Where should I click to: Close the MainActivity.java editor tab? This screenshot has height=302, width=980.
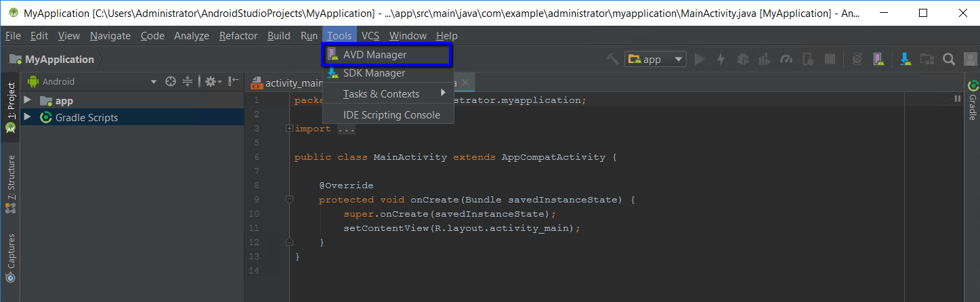click(465, 83)
